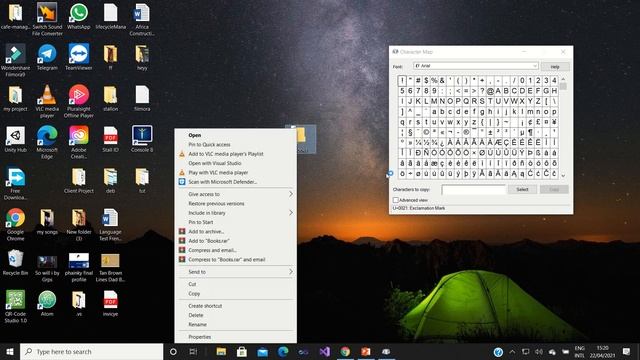Choose Open with Visual Studio
The width and height of the screenshot is (640, 360).
(x=236, y=163)
